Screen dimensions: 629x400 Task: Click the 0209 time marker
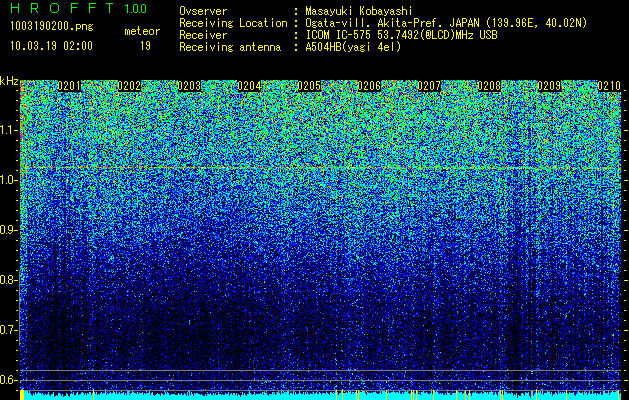click(x=549, y=86)
